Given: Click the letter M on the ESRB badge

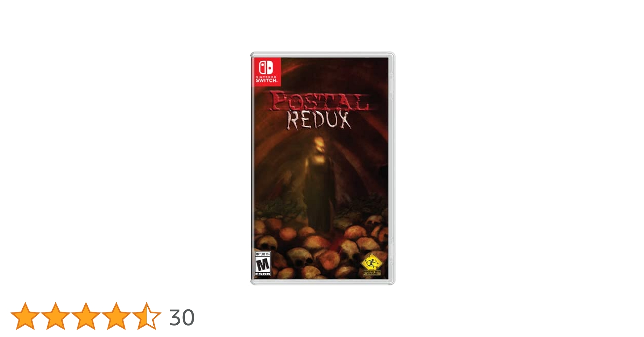Looking at the screenshot, I should (263, 265).
